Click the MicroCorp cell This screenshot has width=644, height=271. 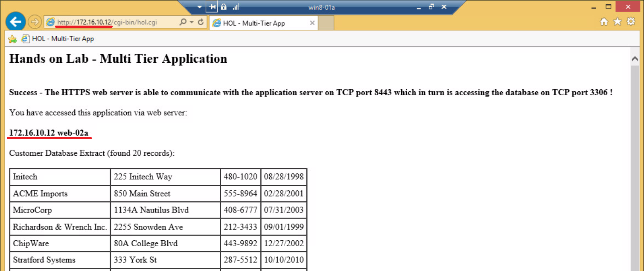60,210
